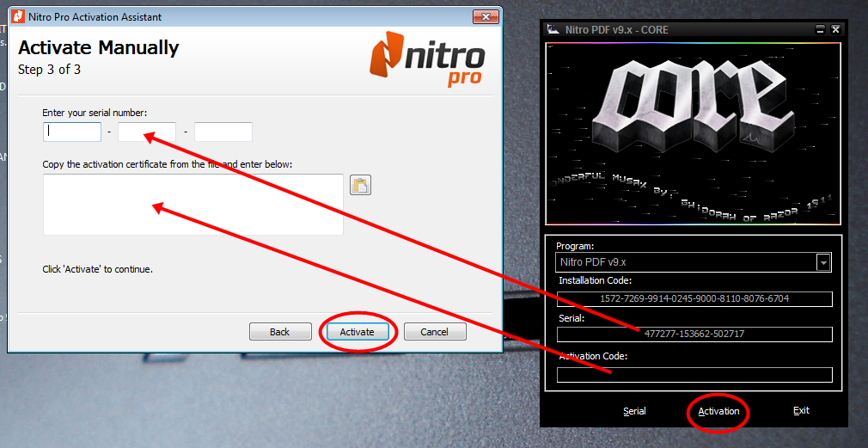Click the 'Nitro PDF v9.x - CORE' window title
Screen dimensions: 868x448
pyautogui.click(x=617, y=30)
